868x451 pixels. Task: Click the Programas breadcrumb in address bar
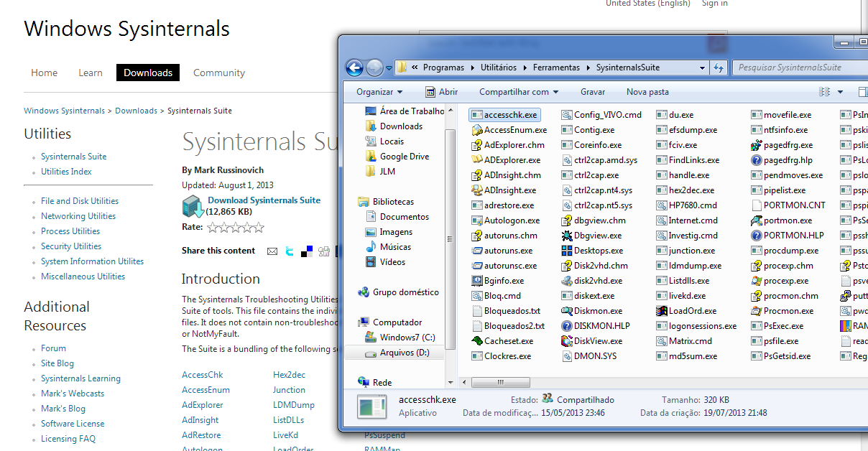[x=443, y=68]
